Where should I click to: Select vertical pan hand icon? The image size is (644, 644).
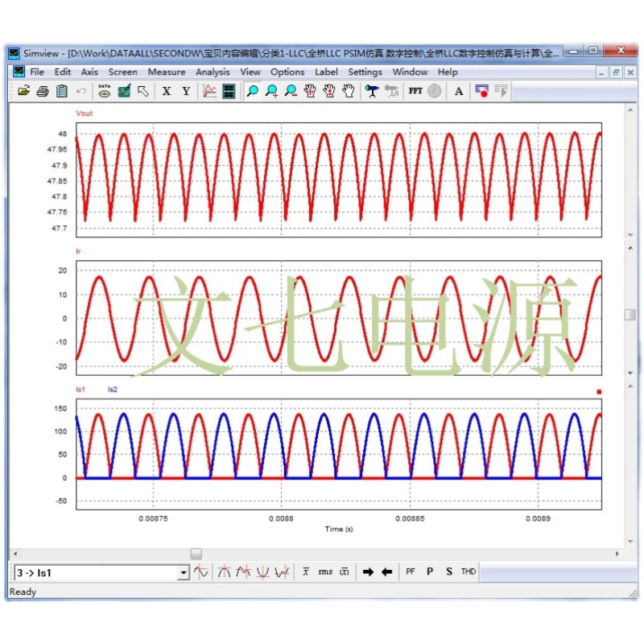click(x=329, y=91)
